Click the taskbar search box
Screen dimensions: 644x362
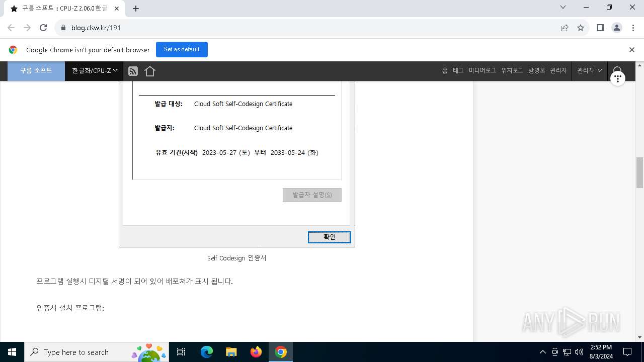click(96, 352)
